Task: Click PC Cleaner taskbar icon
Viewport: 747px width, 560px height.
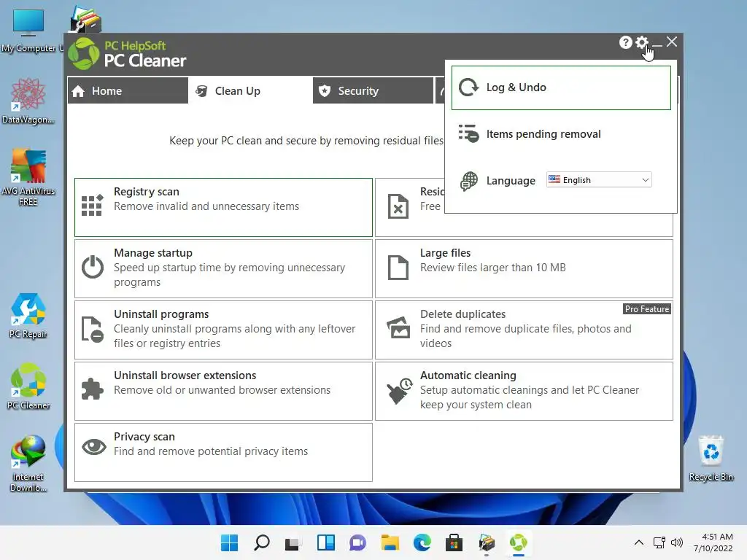Action: pyautogui.click(x=519, y=542)
